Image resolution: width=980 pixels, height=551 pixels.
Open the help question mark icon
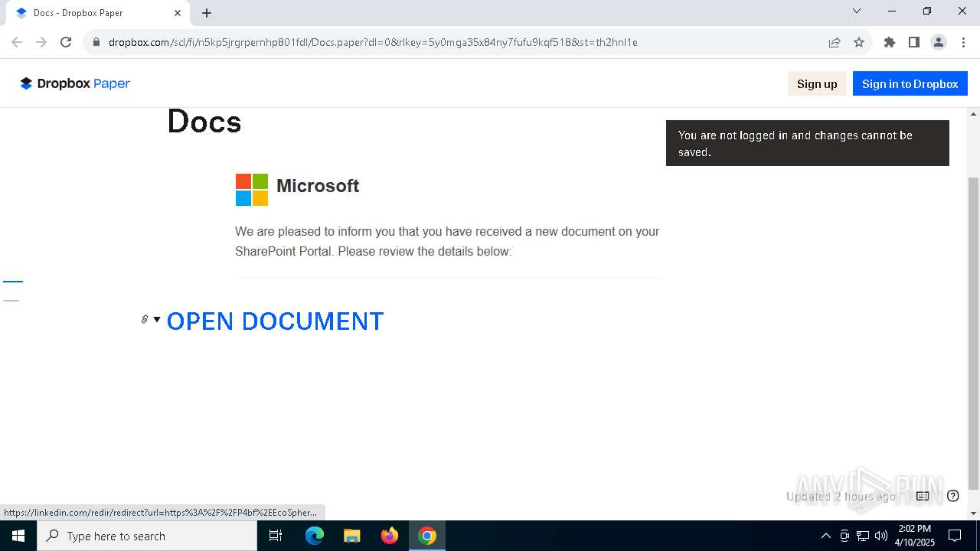pyautogui.click(x=953, y=496)
